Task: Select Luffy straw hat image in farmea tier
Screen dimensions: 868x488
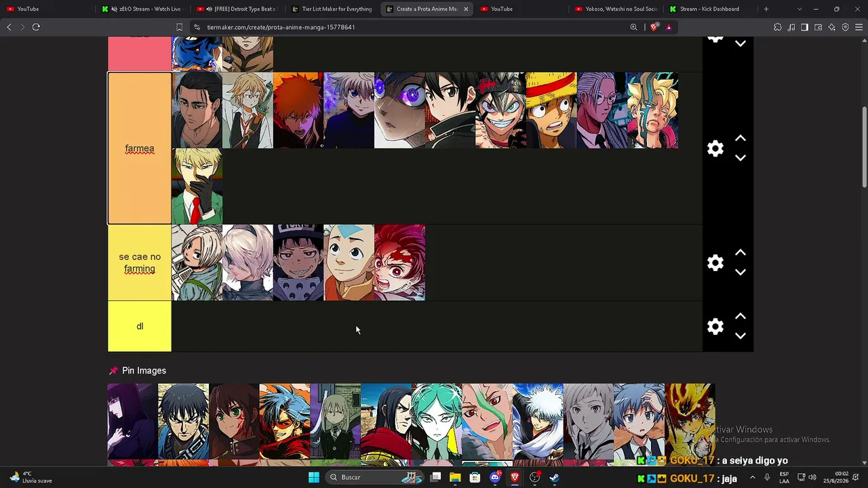Action: [x=551, y=110]
